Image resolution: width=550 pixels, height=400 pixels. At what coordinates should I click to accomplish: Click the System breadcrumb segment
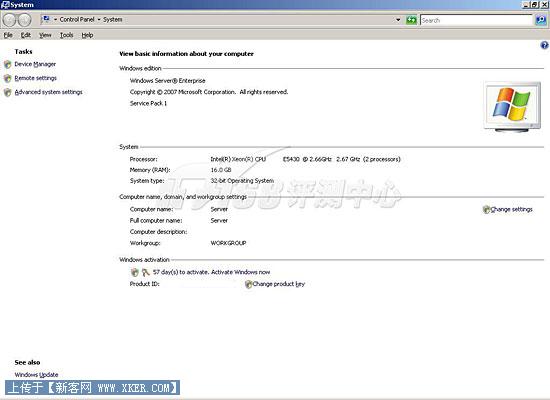tap(113, 20)
